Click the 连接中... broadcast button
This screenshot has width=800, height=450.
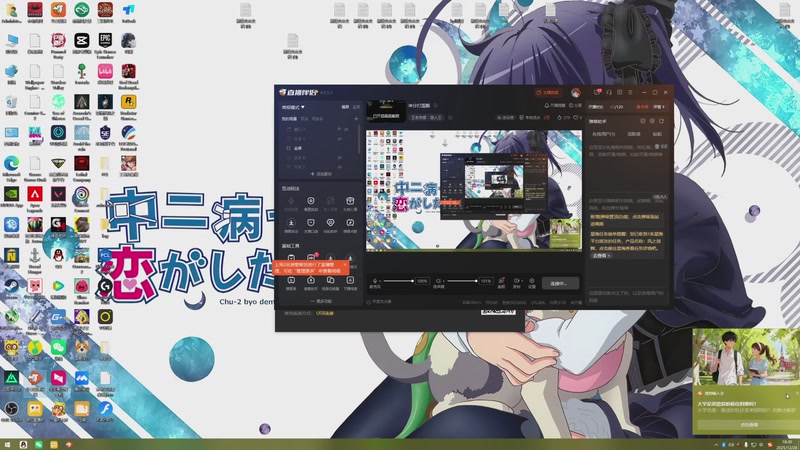pos(560,283)
